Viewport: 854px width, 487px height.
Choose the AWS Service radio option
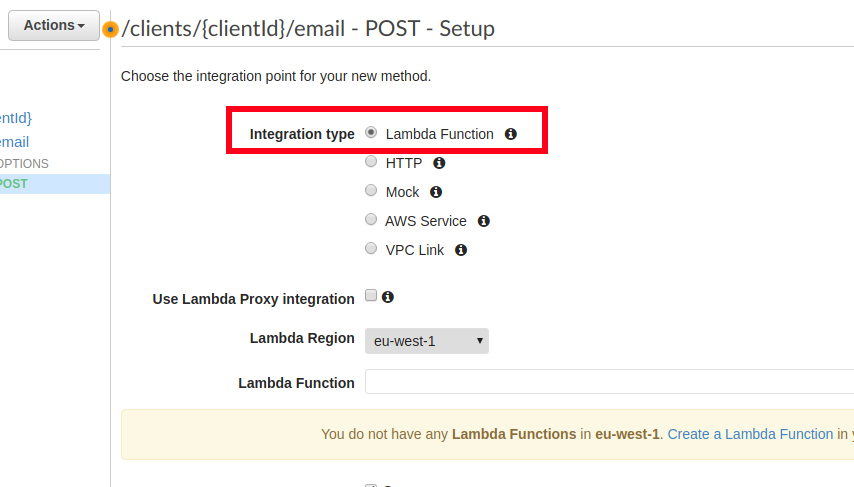click(371, 219)
